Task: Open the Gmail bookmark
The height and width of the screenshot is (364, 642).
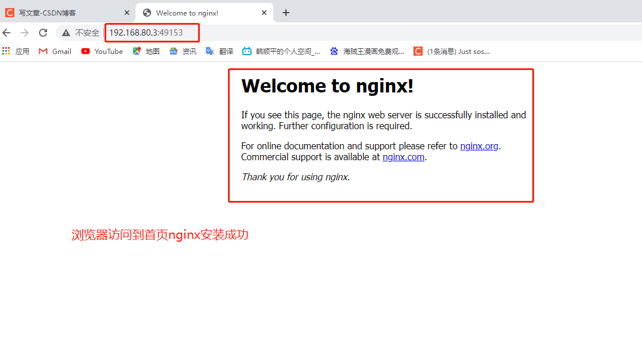Action: point(55,51)
